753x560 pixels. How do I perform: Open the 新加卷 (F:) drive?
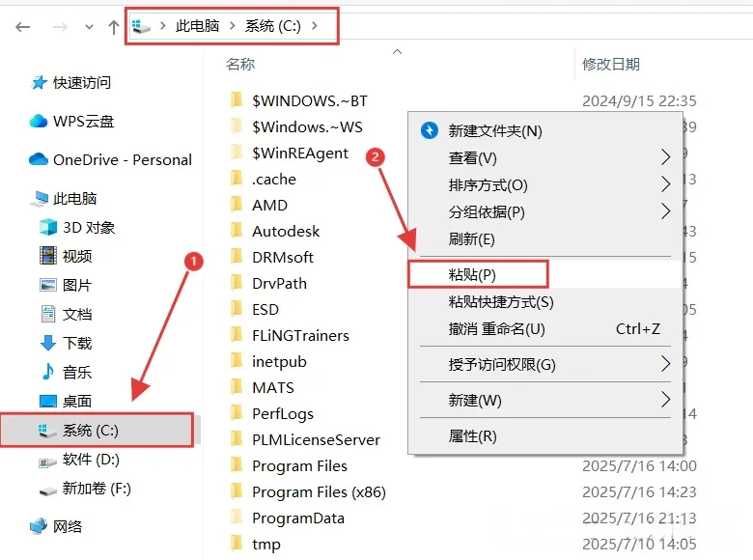pyautogui.click(x=97, y=489)
